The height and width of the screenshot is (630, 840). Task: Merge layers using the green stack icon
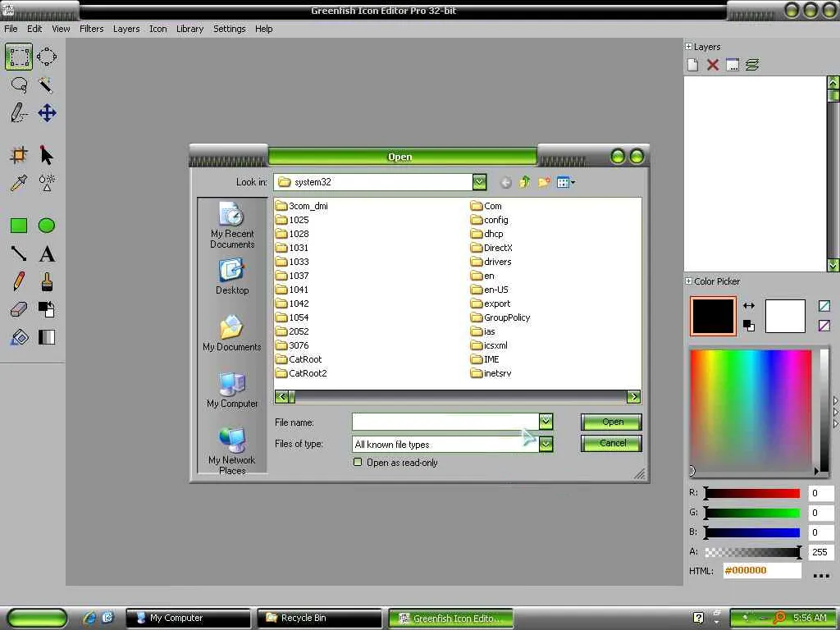(752, 65)
